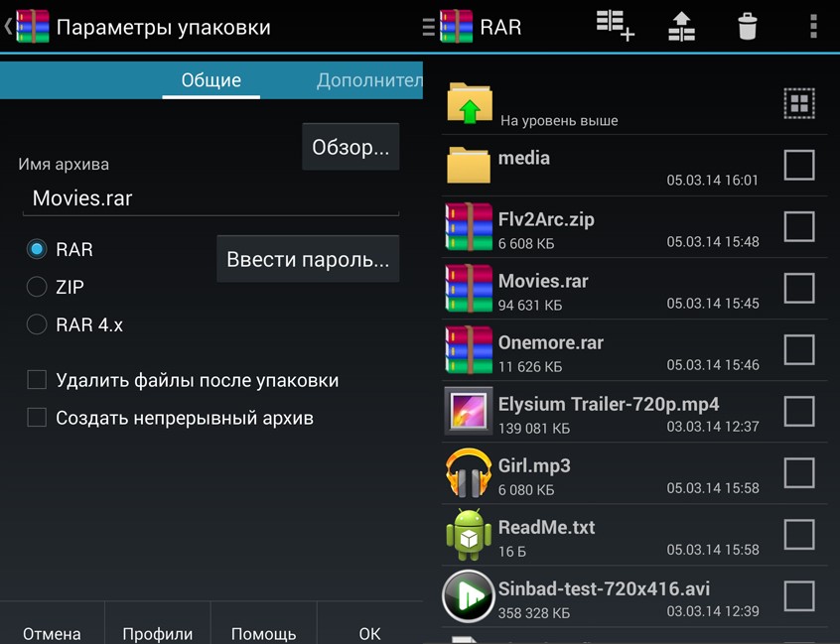Tap the select all grid icon

pyautogui.click(x=798, y=103)
